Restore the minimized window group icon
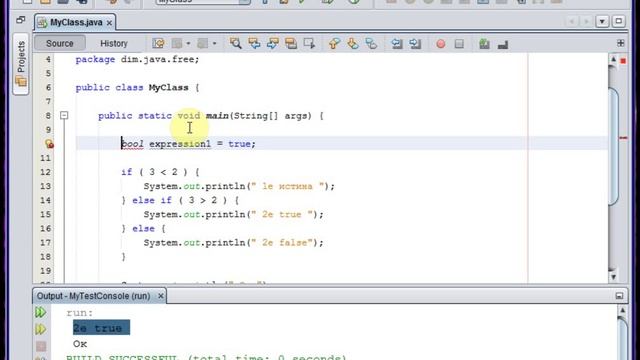This screenshot has width=640, height=360. [x=20, y=20]
